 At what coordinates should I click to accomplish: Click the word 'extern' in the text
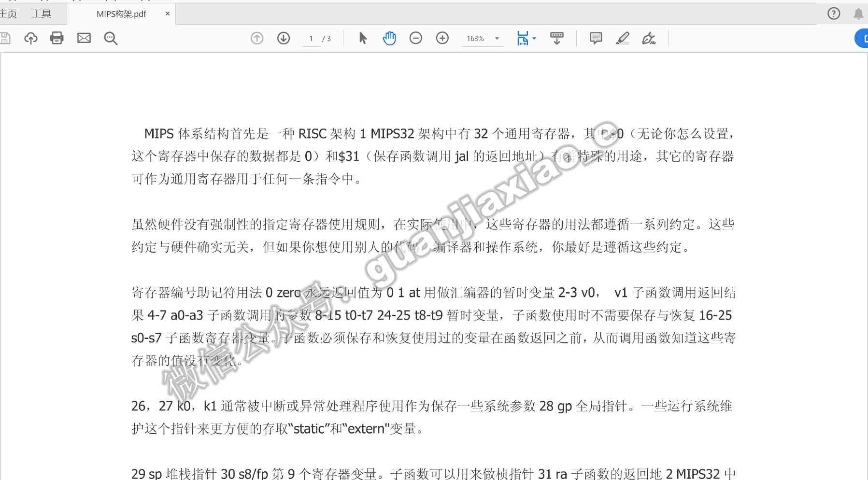click(x=366, y=429)
